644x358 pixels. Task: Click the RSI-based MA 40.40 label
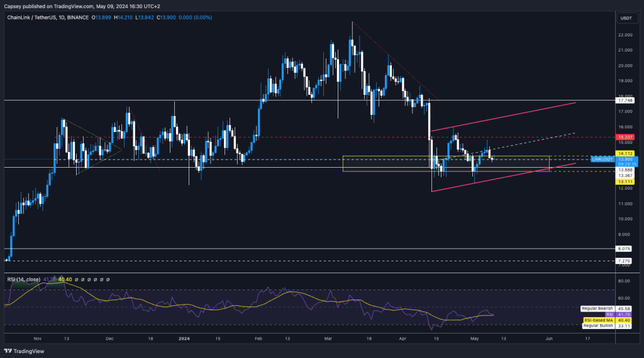coord(607,320)
